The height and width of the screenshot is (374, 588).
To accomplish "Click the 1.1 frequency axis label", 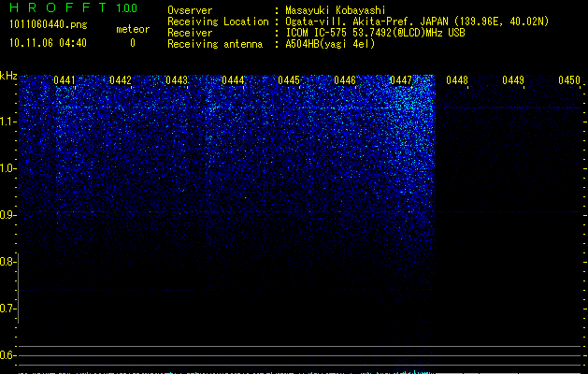I will [x=7, y=122].
